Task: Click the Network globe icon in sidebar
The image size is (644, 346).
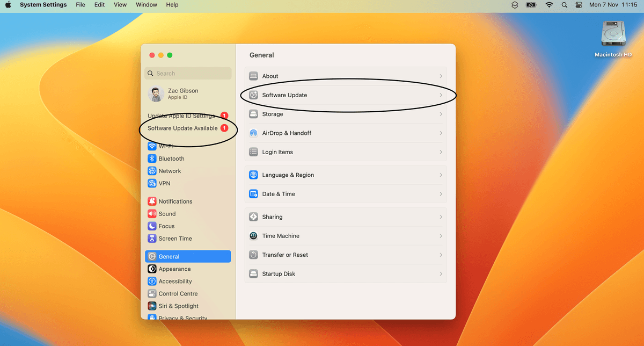Action: pyautogui.click(x=152, y=171)
